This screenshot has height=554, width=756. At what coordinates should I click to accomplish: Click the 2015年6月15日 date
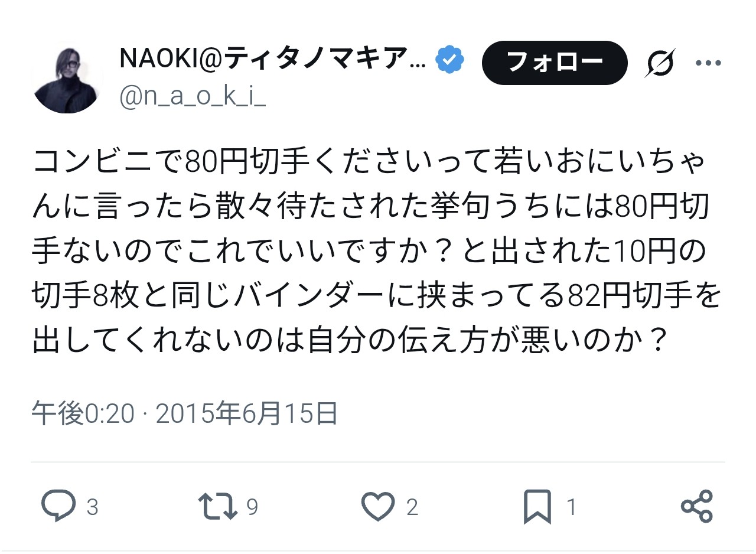pyautogui.click(x=246, y=414)
